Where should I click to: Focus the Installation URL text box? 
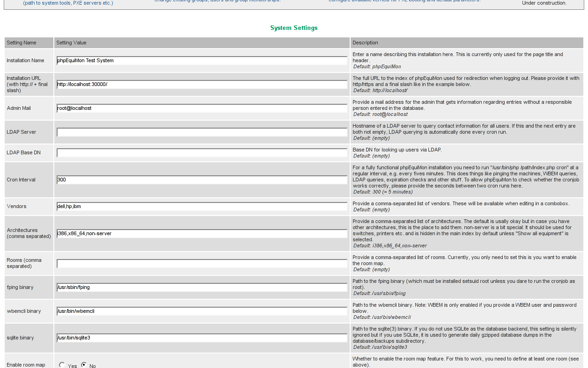coord(202,85)
